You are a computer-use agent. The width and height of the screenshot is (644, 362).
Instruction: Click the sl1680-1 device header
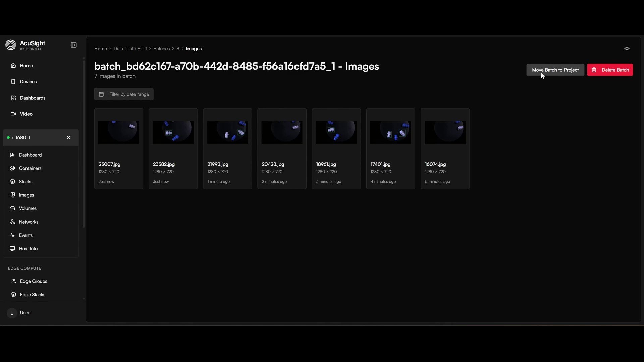[x=41, y=138]
